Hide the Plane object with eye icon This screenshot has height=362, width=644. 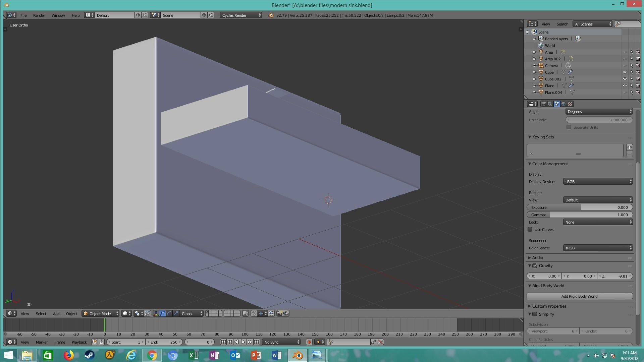625,85
